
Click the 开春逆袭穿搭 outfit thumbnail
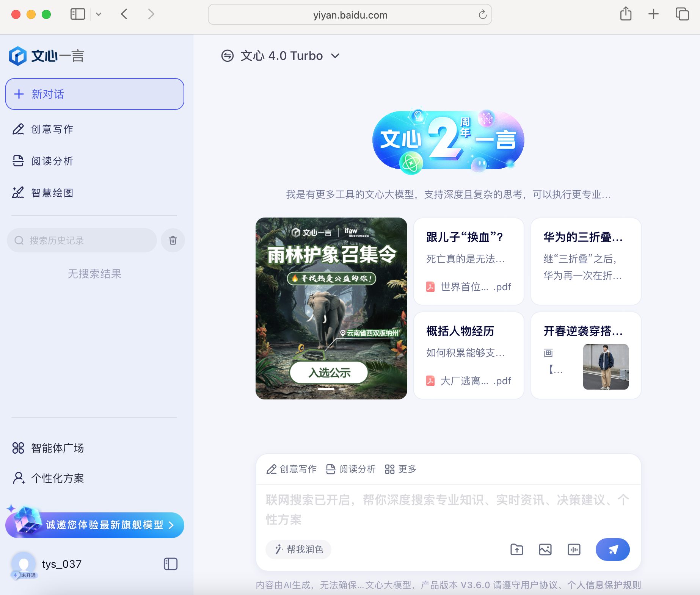tap(606, 366)
